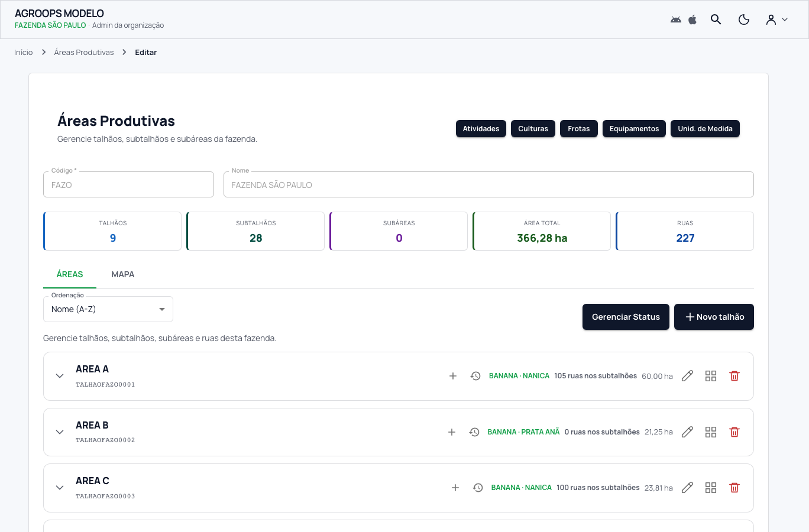Click the 60,00 ha value

pos(657,377)
